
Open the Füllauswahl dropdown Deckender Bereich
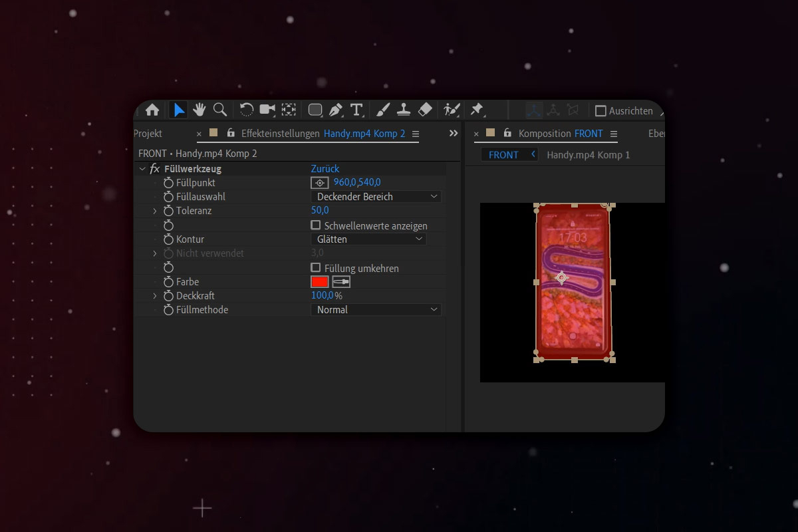click(376, 197)
